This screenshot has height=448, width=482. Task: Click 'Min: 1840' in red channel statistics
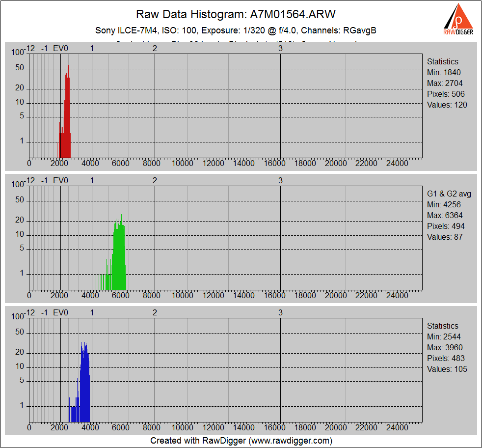click(444, 72)
